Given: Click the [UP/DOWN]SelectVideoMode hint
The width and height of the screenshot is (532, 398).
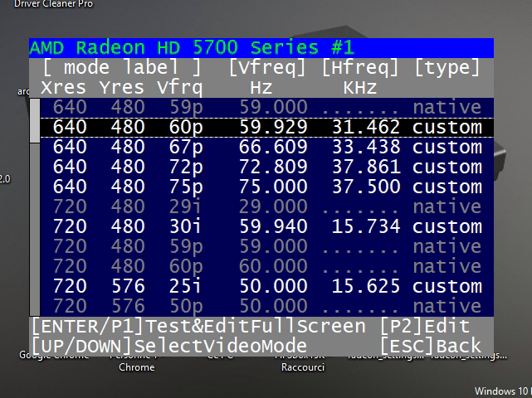Looking at the screenshot, I should pos(169,346).
